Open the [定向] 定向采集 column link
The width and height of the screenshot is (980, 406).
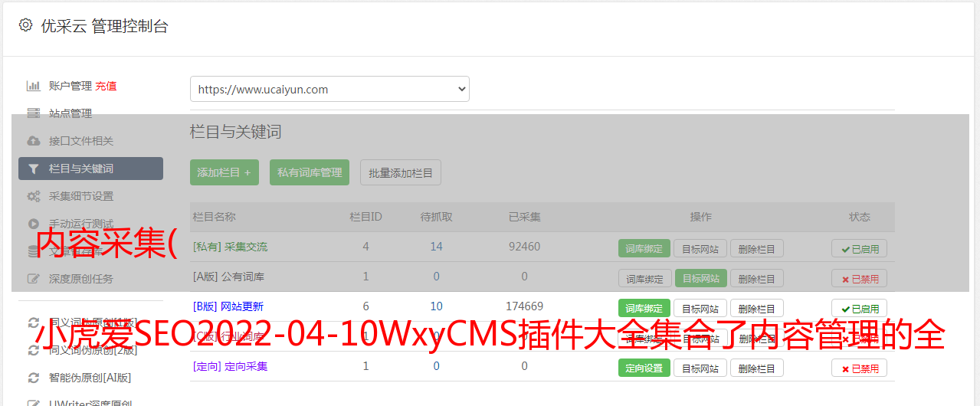pos(231,366)
